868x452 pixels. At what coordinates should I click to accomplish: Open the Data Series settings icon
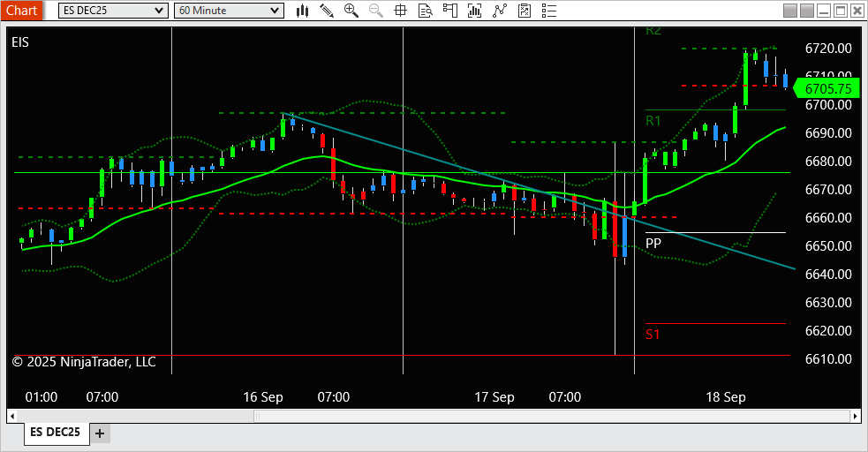pyautogui.click(x=474, y=11)
